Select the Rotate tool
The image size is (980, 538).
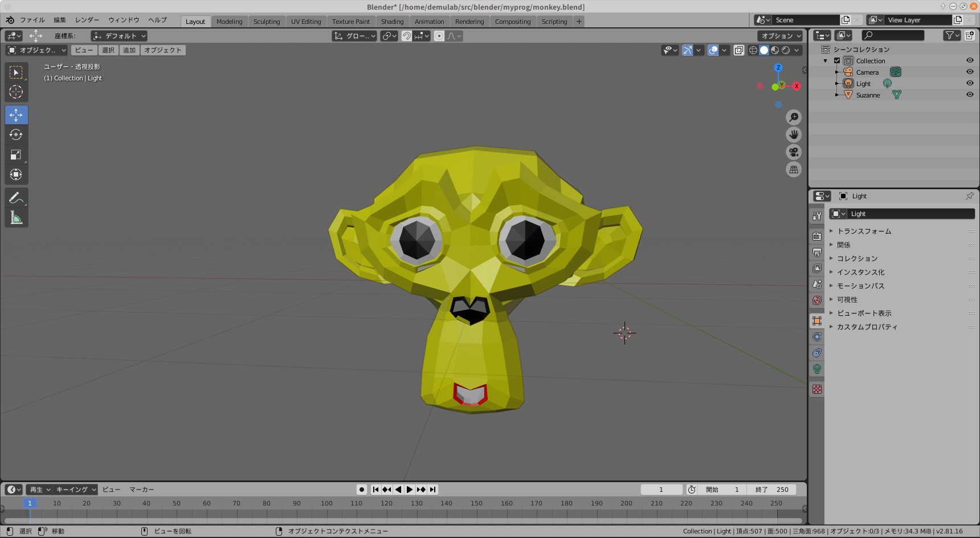[16, 134]
